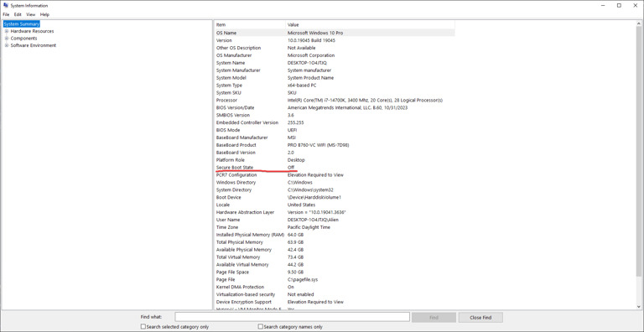
Task: Select the 'BaseBoard Product' row
Action: pyautogui.click(x=335, y=145)
